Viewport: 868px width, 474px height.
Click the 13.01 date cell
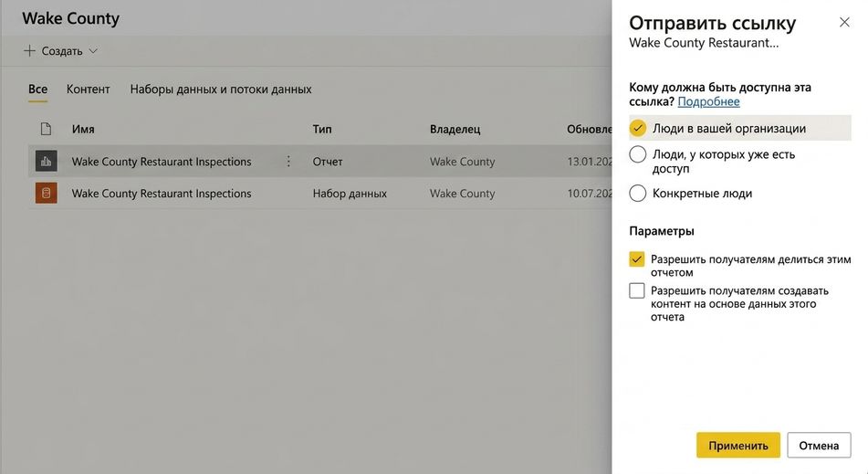[x=590, y=162]
